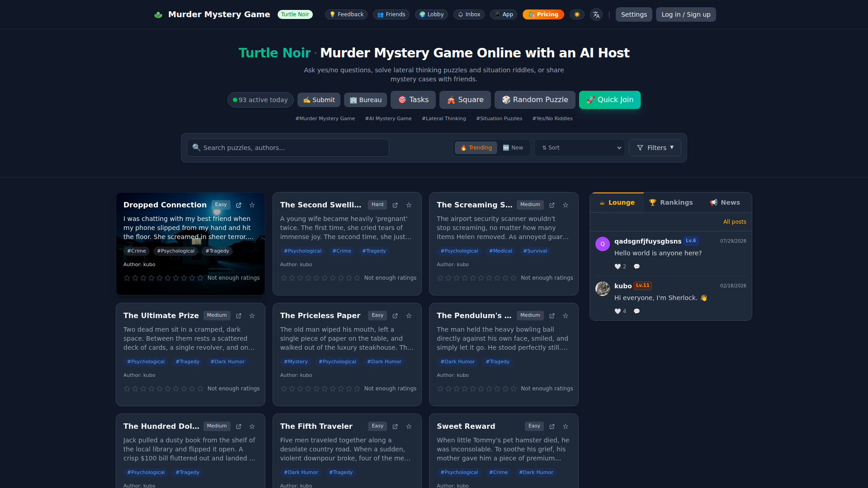
Task: Show New puzzles
Action: pos(513,148)
